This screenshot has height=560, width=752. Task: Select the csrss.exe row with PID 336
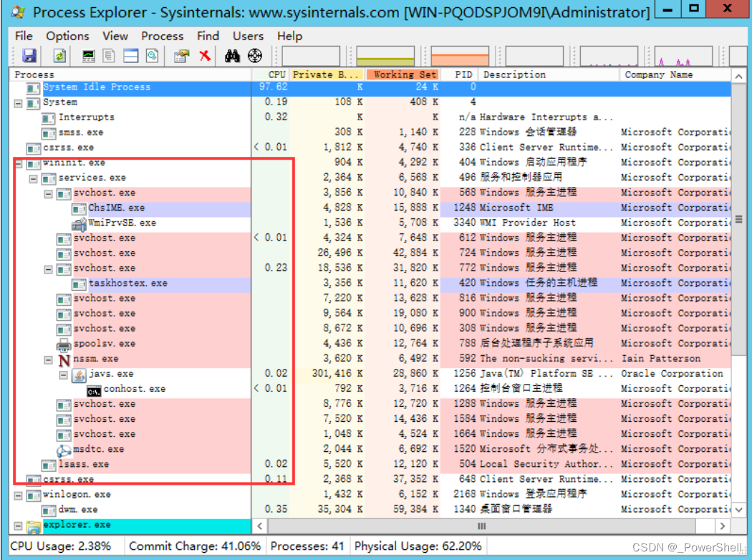tap(370, 148)
